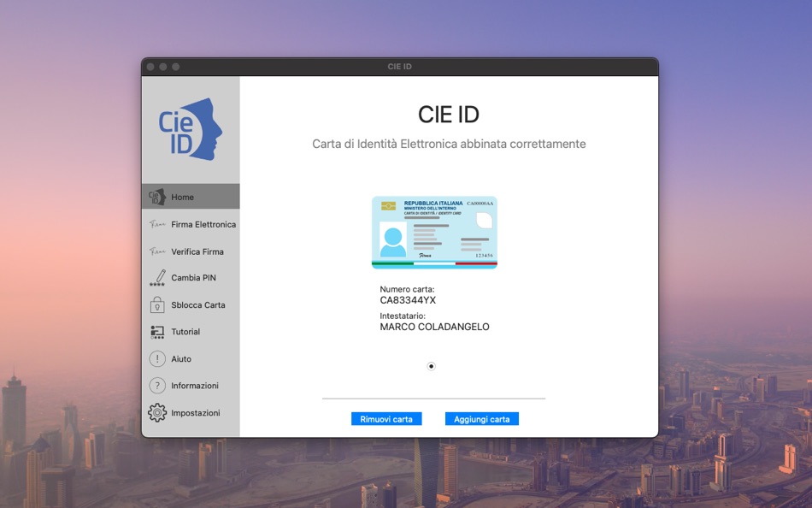This screenshot has height=508, width=812.
Task: Click the Aggiungi carta button
Action: [481, 419]
